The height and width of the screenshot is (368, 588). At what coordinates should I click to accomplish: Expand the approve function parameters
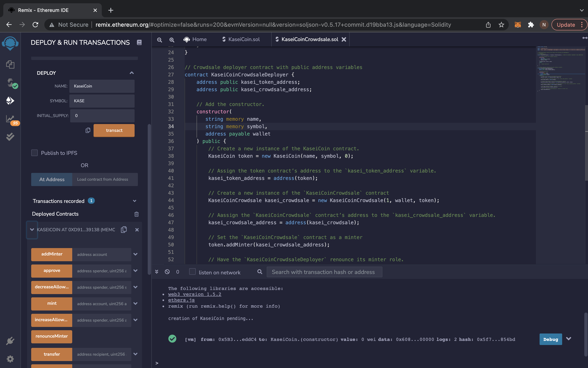[135, 271]
